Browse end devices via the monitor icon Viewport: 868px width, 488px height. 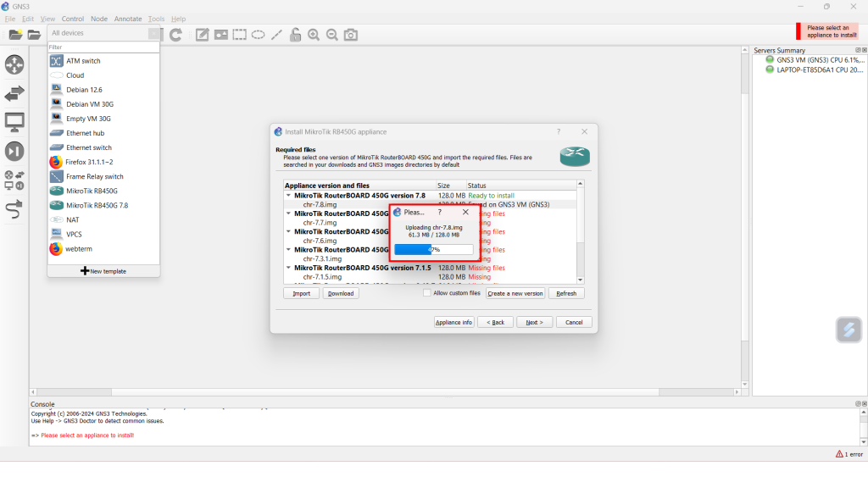pos(14,122)
